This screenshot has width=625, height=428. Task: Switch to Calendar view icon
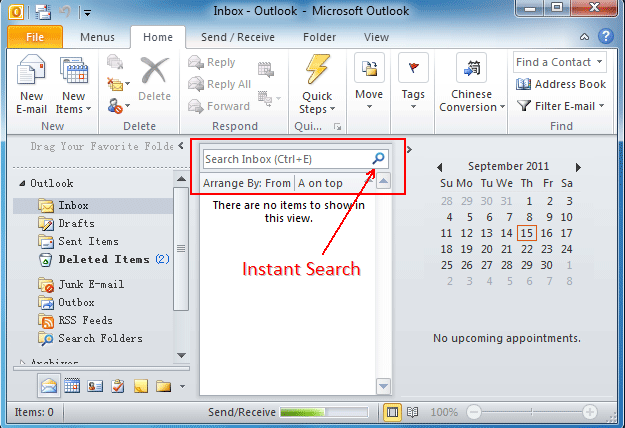tap(72, 386)
